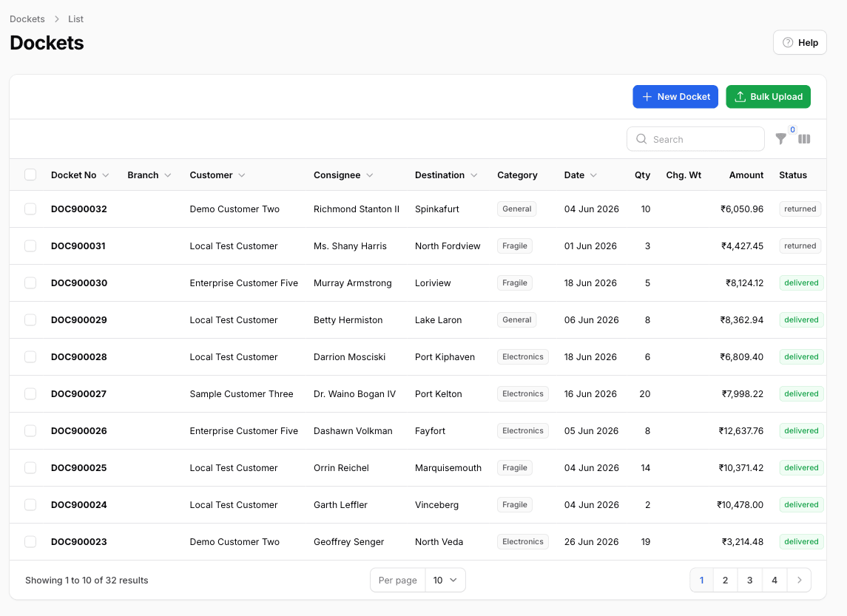The height and width of the screenshot is (616, 847).
Task: Go to page 1
Action: [702, 581]
